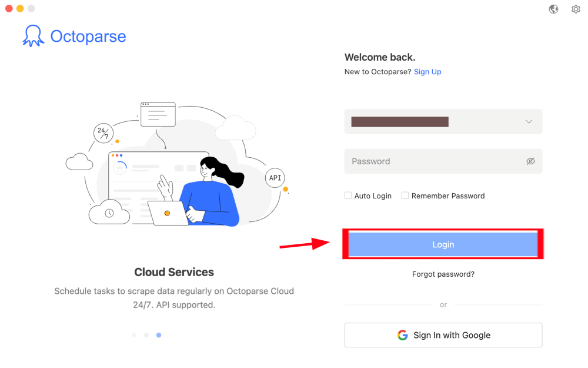Click the 24/7 badge in illustration
Image resolution: width=588 pixels, height=368 pixels.
pos(102,133)
